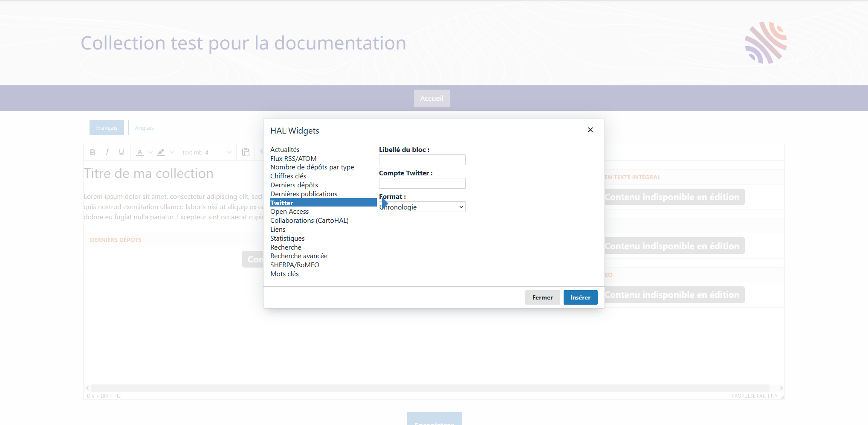Toggle underline formatting in editor
Image resolution: width=868 pixels, height=425 pixels.
click(122, 152)
